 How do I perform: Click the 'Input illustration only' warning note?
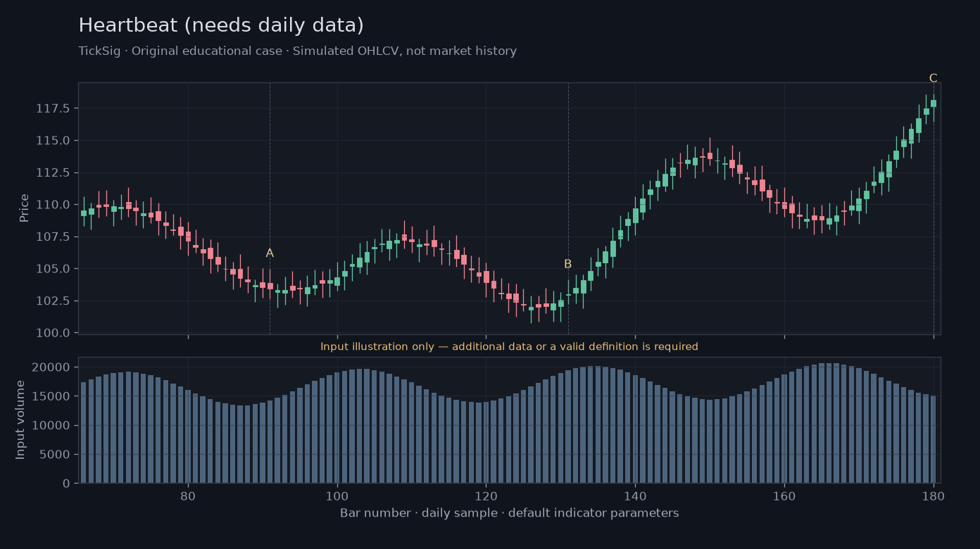[509, 347]
